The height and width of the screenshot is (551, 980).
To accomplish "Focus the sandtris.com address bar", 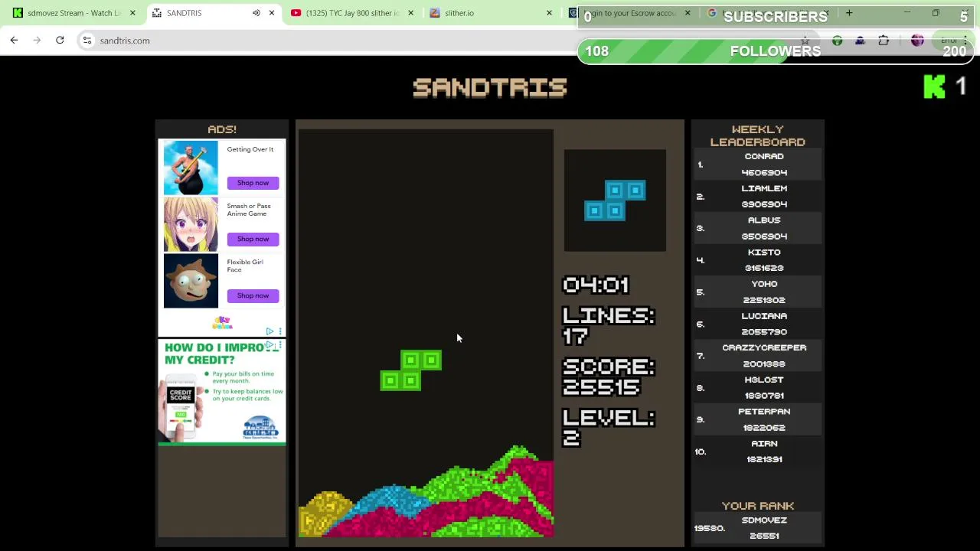I will coord(444,41).
